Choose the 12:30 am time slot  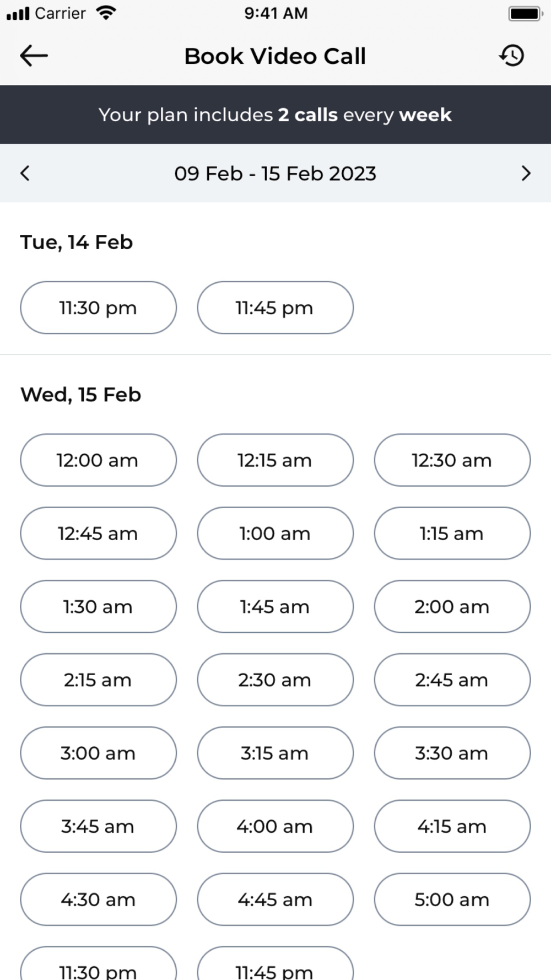[x=452, y=460]
